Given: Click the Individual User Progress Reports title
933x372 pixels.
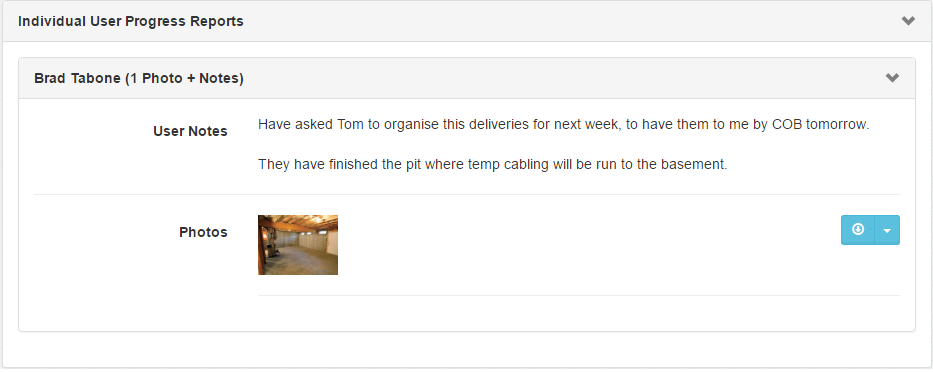Looking at the screenshot, I should 131,21.
